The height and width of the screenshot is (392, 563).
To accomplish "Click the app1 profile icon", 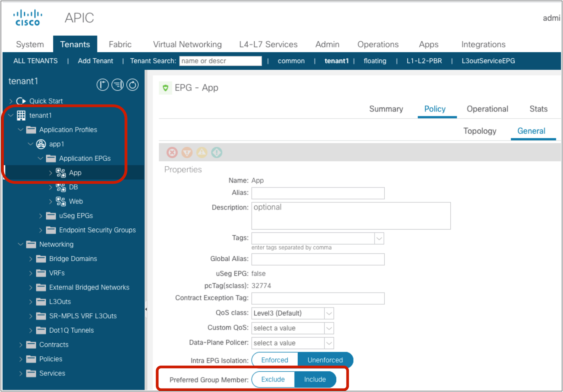I will point(41,144).
